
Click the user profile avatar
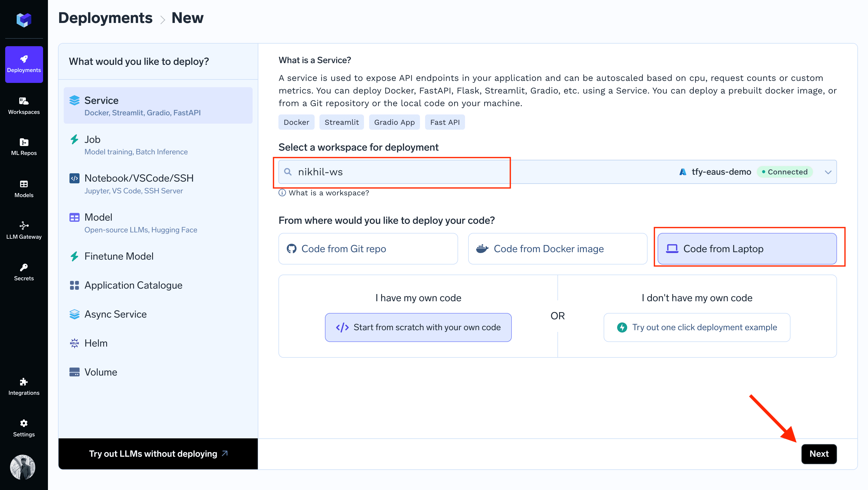pyautogui.click(x=23, y=467)
